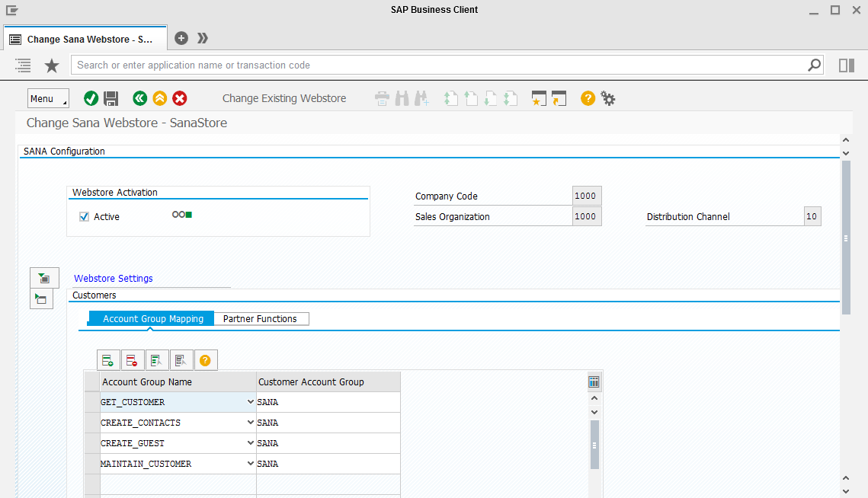
Task: Click the main vertical scrollbar thumb
Action: pyautogui.click(x=846, y=238)
